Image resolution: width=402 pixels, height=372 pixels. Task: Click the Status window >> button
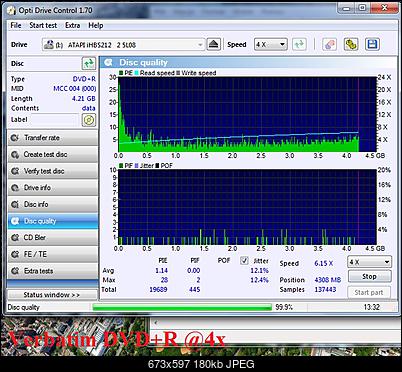(52, 295)
